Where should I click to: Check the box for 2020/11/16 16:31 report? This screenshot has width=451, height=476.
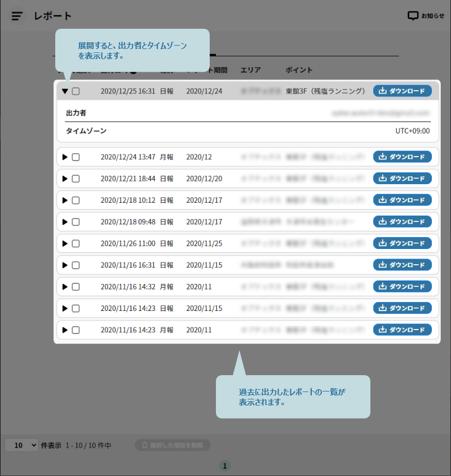tap(76, 265)
